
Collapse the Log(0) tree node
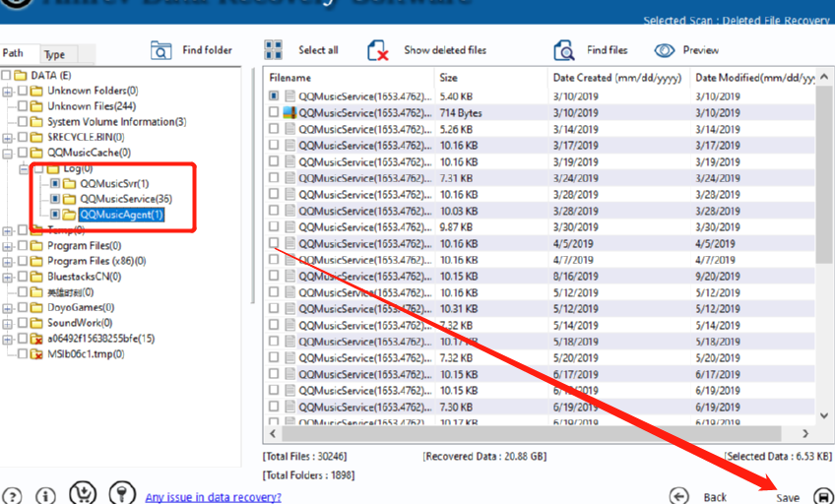point(24,168)
